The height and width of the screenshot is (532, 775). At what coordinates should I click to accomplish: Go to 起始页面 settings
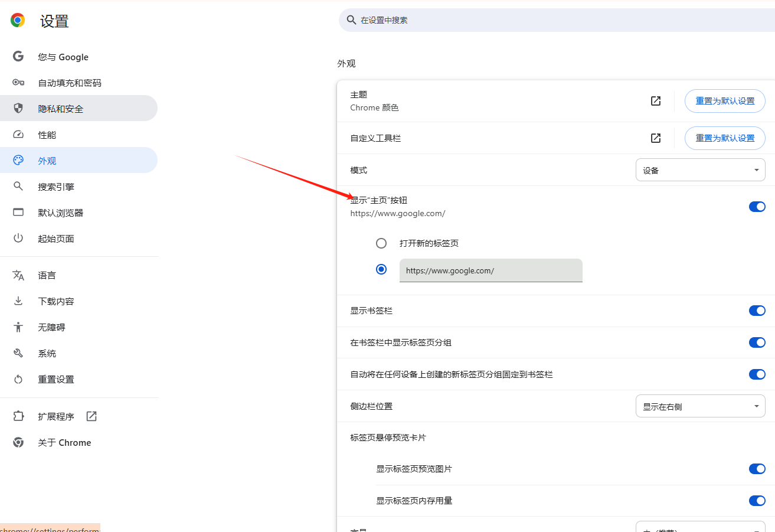[79, 239]
